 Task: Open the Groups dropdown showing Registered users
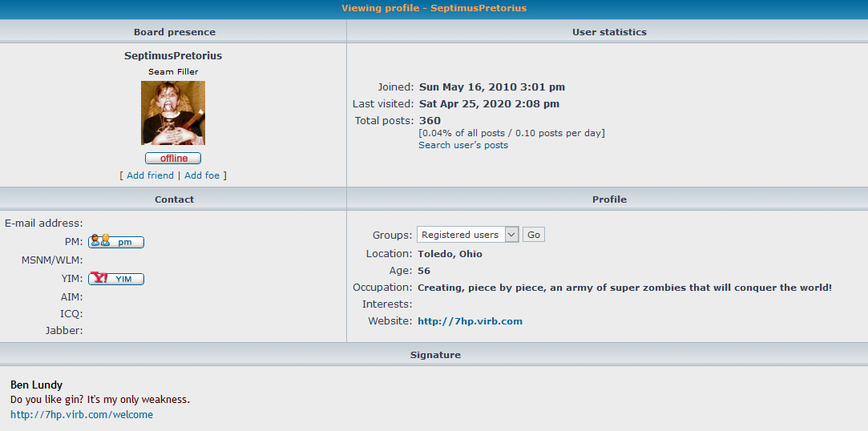(468, 235)
